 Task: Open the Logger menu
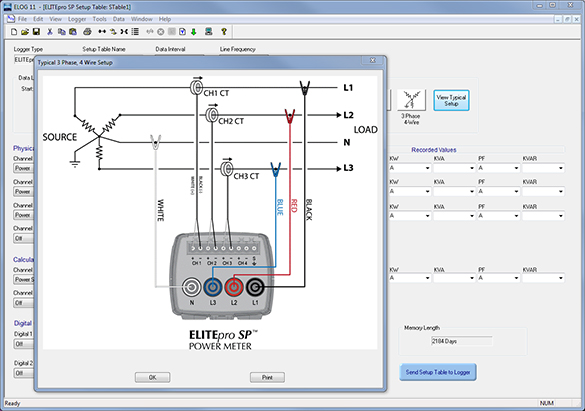pyautogui.click(x=77, y=19)
